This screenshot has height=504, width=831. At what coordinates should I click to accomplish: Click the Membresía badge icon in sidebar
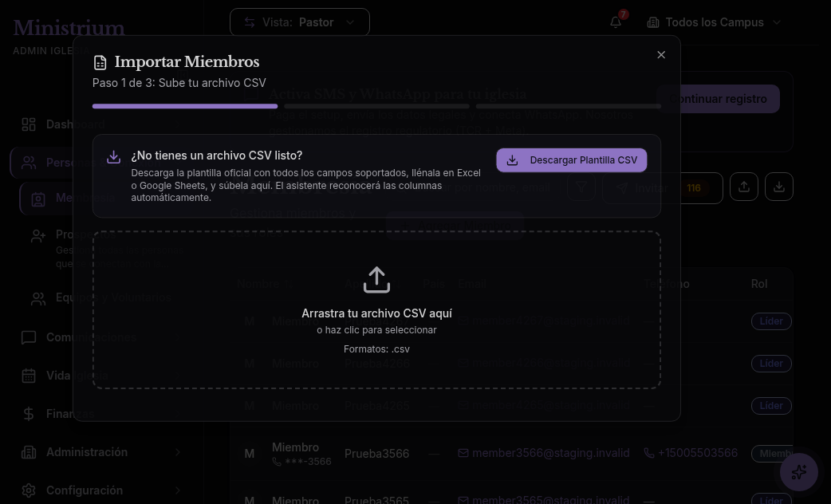click(38, 199)
